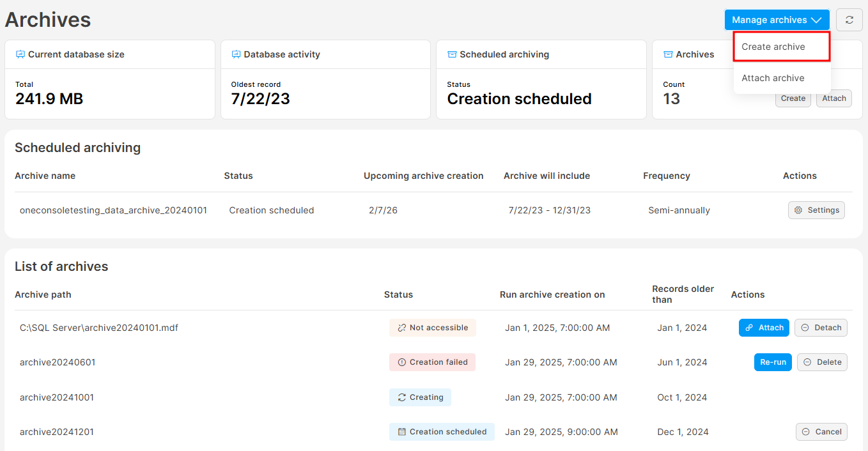
Task: Click the Database activity card icon
Action: 236,54
